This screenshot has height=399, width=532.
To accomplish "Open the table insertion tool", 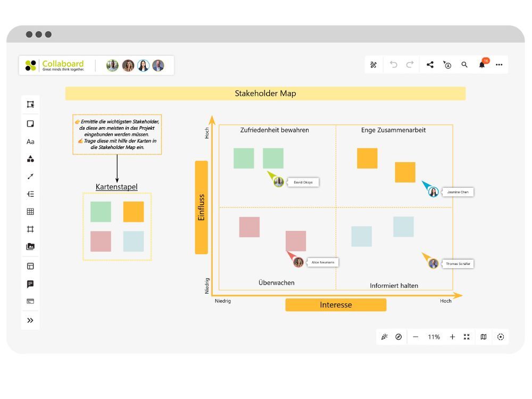I will (x=31, y=211).
